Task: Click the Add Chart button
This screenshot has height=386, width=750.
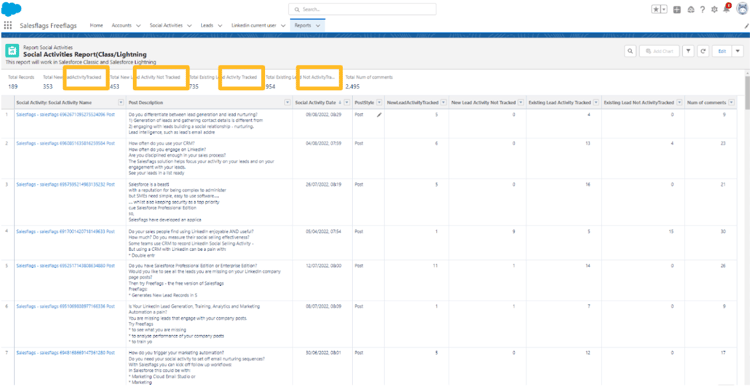Action: (659, 51)
